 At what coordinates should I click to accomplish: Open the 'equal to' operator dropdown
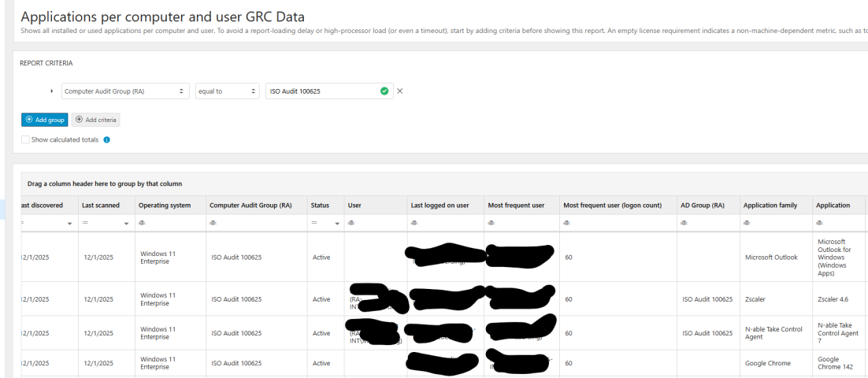click(x=227, y=91)
